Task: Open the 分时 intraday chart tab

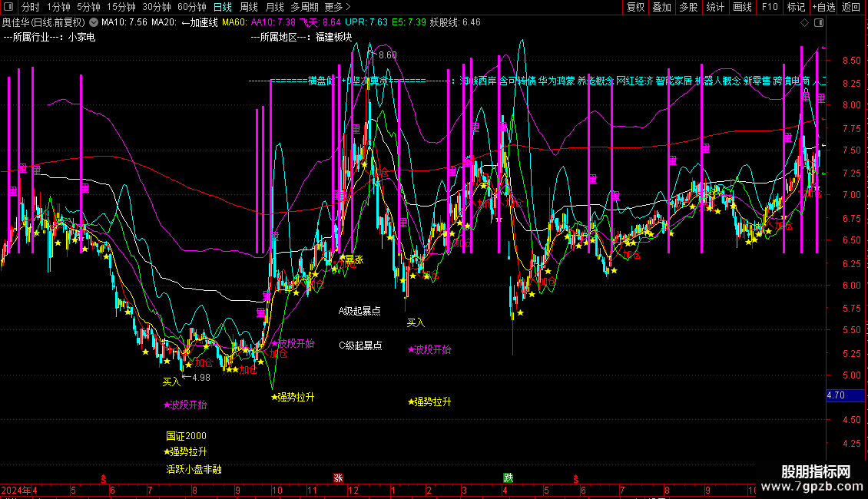Action: (x=31, y=7)
